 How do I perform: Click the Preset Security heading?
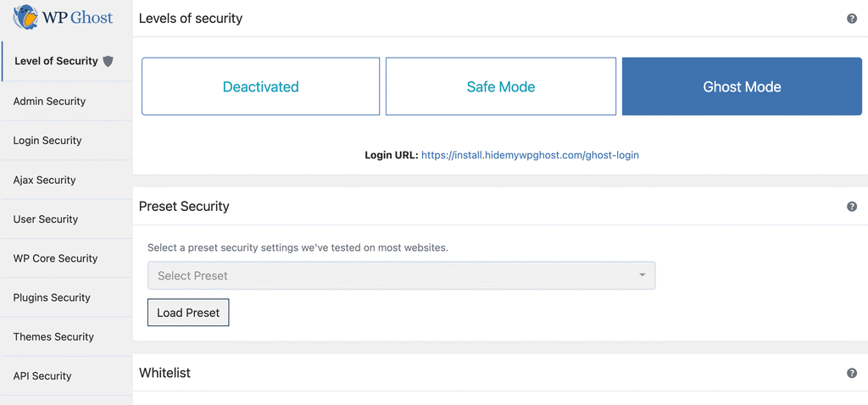pos(184,207)
